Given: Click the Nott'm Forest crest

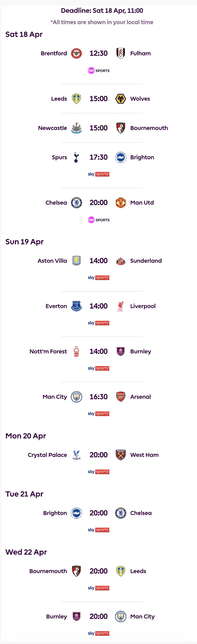Looking at the screenshot, I should pos(76,351).
